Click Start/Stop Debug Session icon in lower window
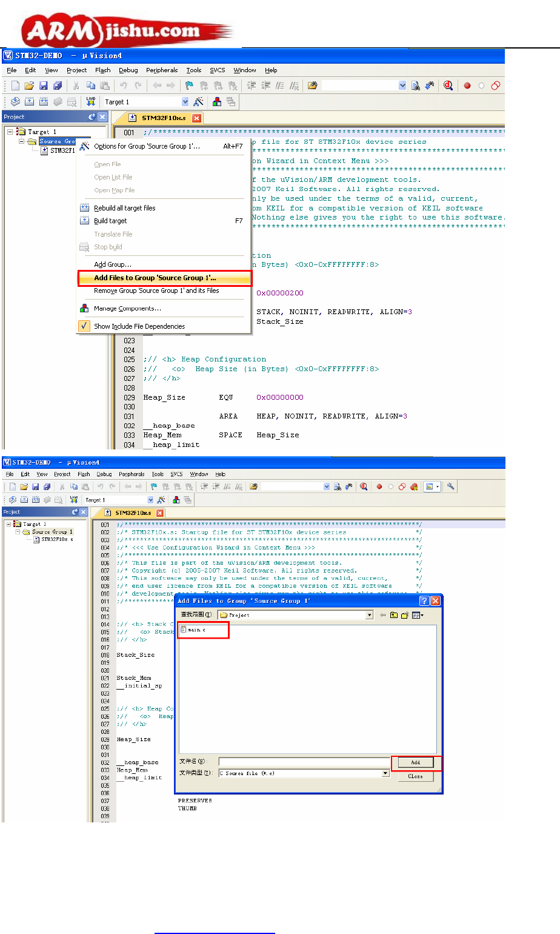 point(364,486)
